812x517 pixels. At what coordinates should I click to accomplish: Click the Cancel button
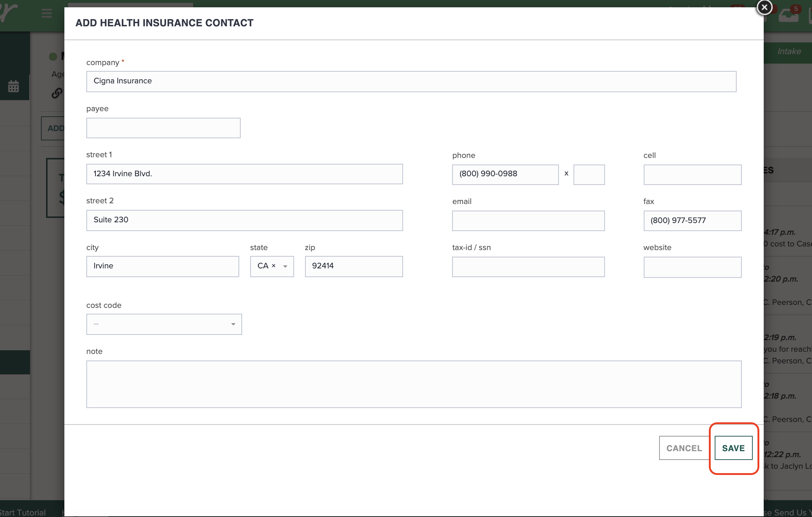pyautogui.click(x=684, y=448)
